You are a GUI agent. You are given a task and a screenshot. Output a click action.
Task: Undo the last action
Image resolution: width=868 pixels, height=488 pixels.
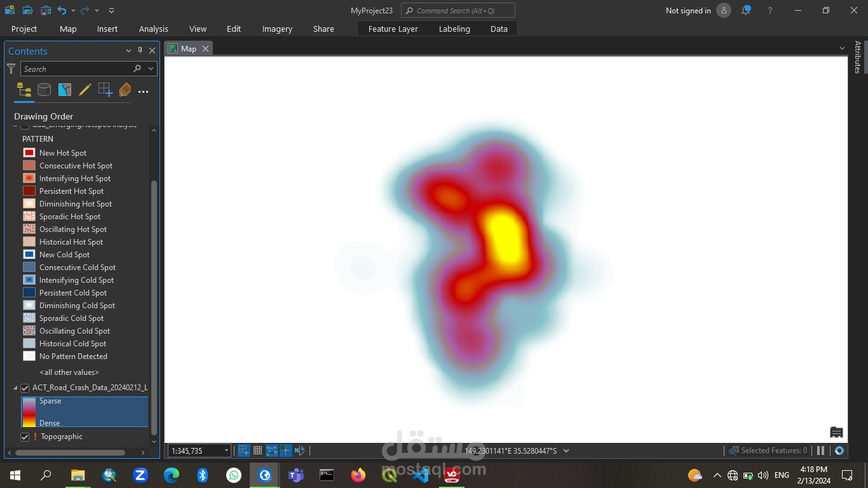[62, 10]
